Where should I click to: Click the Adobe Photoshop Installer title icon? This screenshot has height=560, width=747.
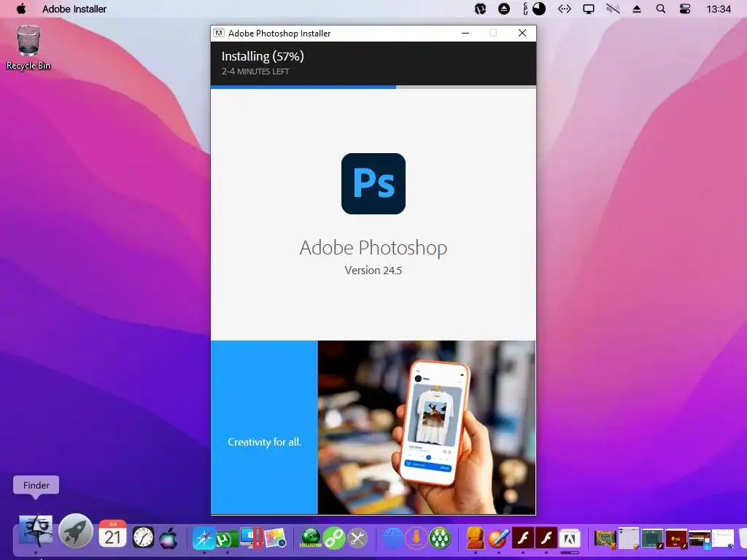[219, 33]
